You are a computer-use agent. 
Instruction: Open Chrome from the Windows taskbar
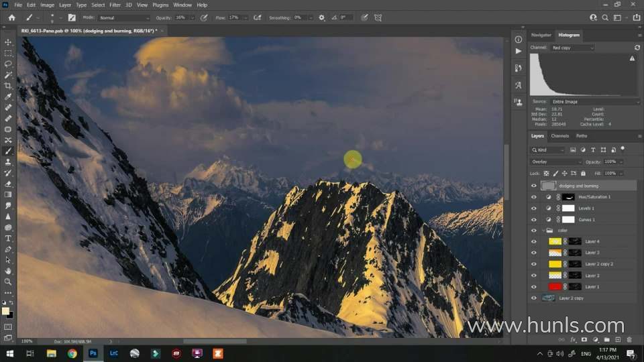tap(72, 353)
